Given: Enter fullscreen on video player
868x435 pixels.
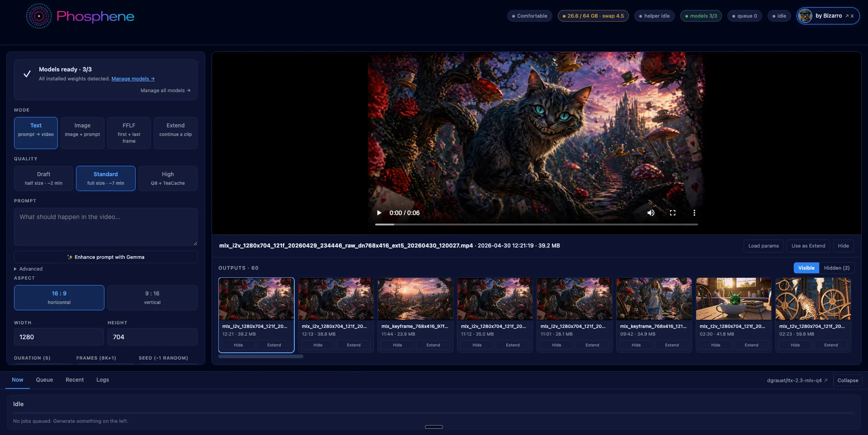Looking at the screenshot, I should tap(672, 213).
